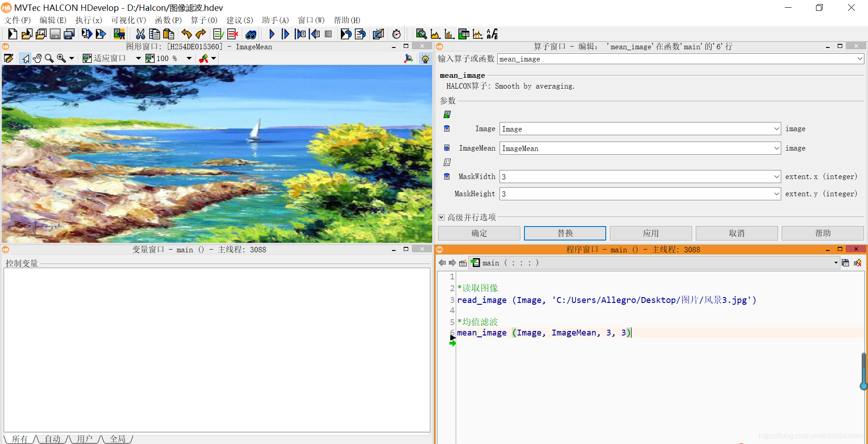Viewport: 868px width, 444px height.
Task: Open feature histogram tool icon
Action: tap(449, 34)
